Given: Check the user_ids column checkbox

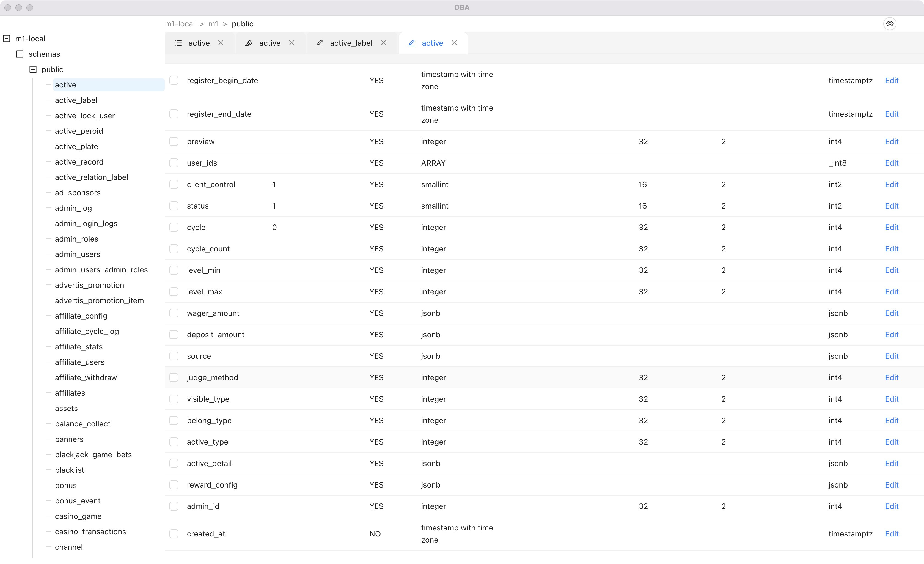Looking at the screenshot, I should [174, 163].
